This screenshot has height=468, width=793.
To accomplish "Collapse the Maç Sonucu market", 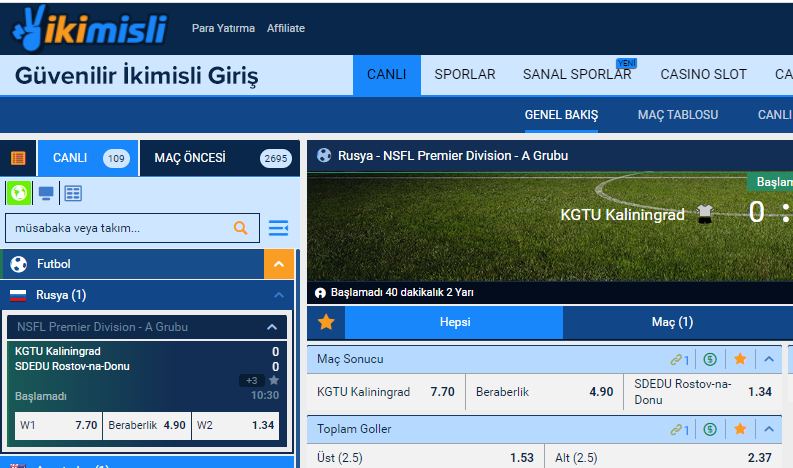I will (769, 359).
